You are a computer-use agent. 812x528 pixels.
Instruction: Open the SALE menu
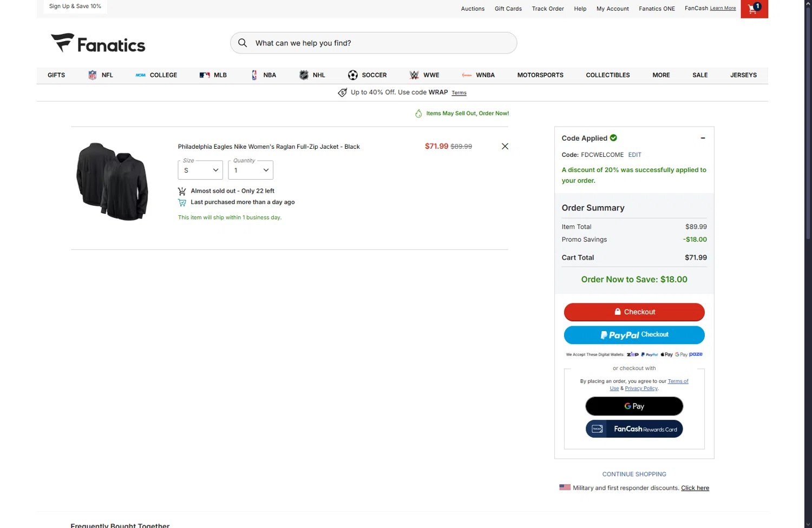700,75
